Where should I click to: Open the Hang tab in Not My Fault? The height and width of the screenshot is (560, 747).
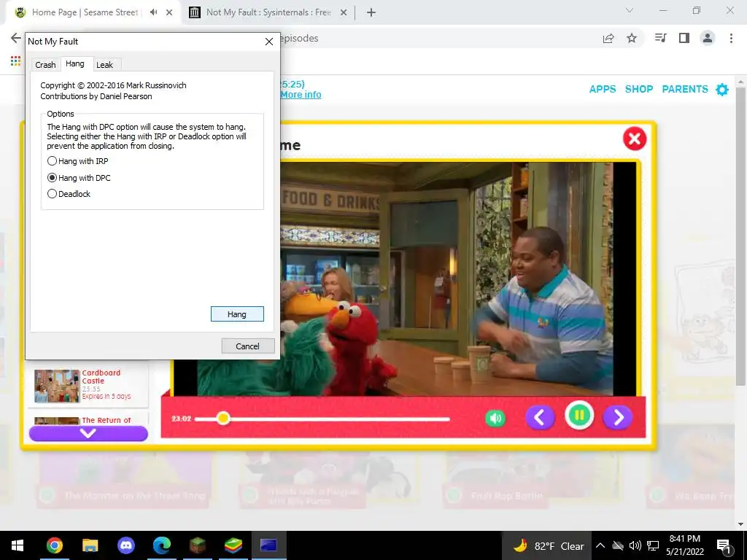coord(75,64)
